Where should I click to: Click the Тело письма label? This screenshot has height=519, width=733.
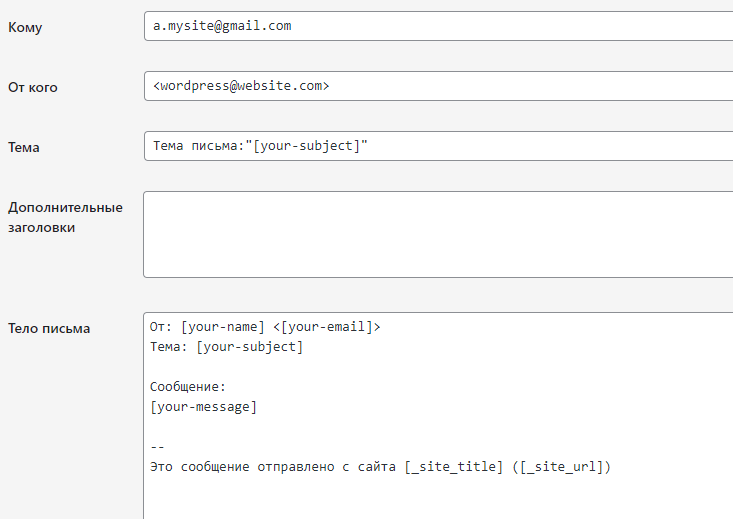point(49,328)
